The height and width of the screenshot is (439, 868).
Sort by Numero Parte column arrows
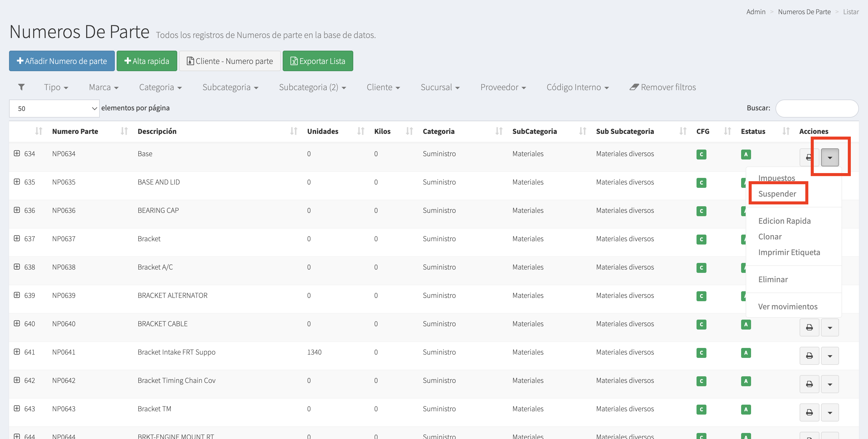[124, 131]
